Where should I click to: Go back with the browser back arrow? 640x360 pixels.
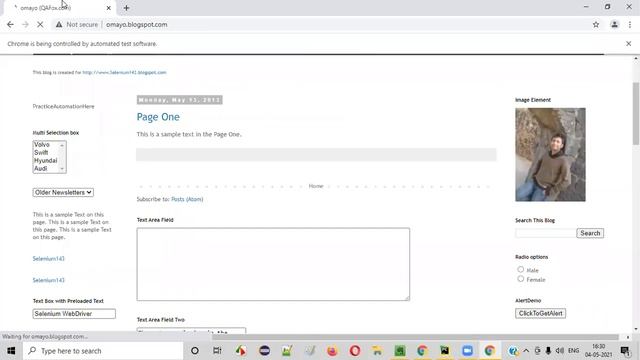[10, 24]
